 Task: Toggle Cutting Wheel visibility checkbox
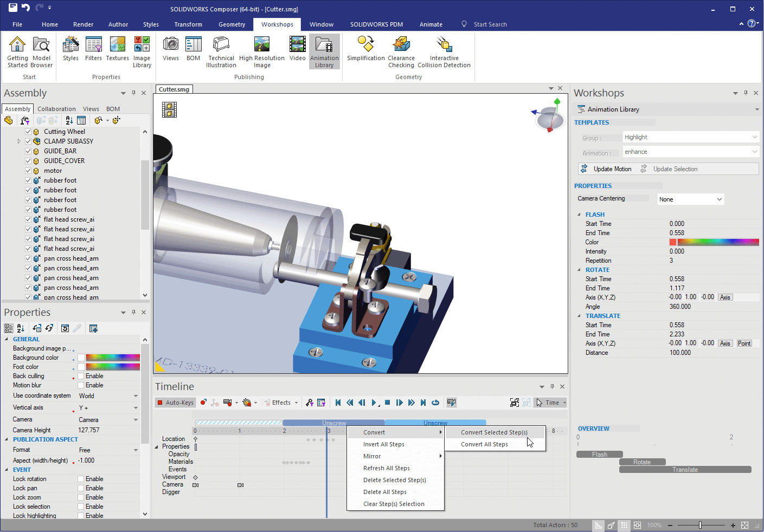tap(28, 132)
